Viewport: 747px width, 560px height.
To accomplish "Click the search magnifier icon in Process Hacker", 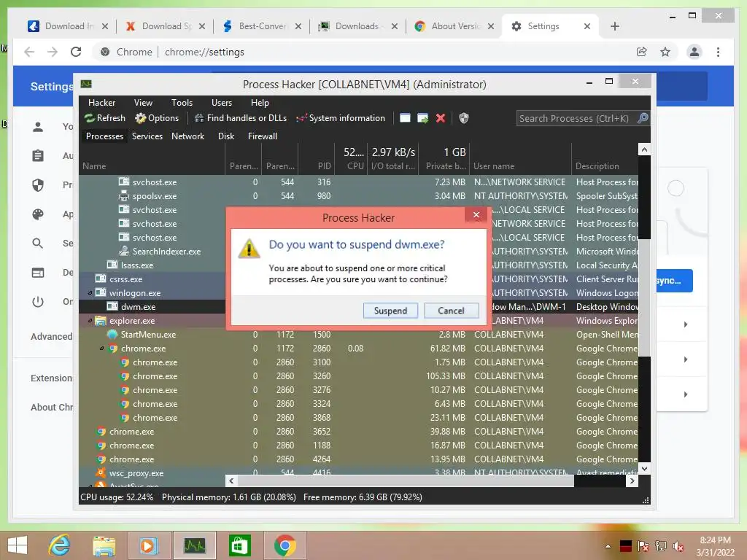I will click(x=643, y=118).
